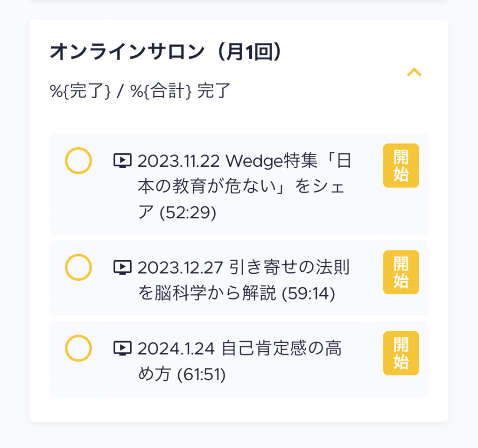Click the video icon beside 2023.12.27 引き寄せの法則
The image size is (478, 448).
(x=122, y=267)
